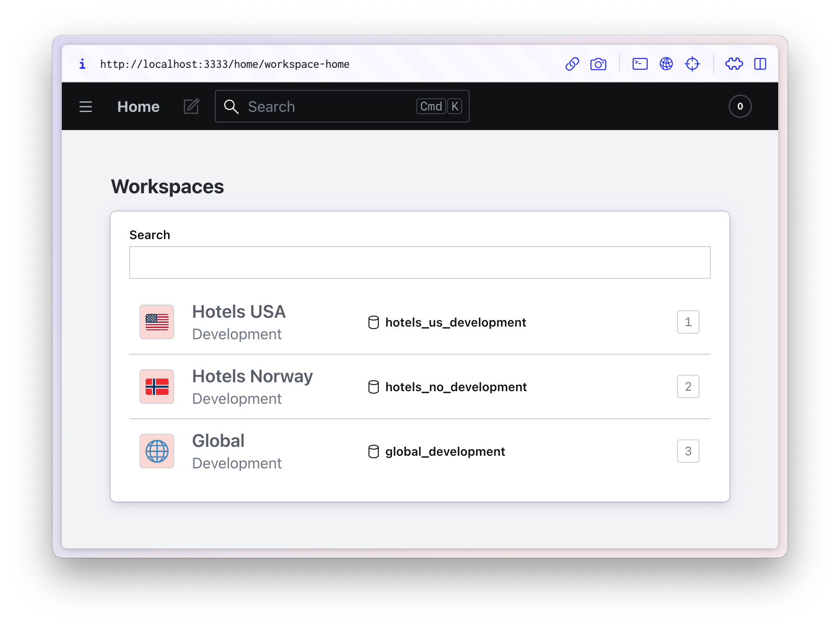Open the terminal icon in the toolbar

click(640, 64)
